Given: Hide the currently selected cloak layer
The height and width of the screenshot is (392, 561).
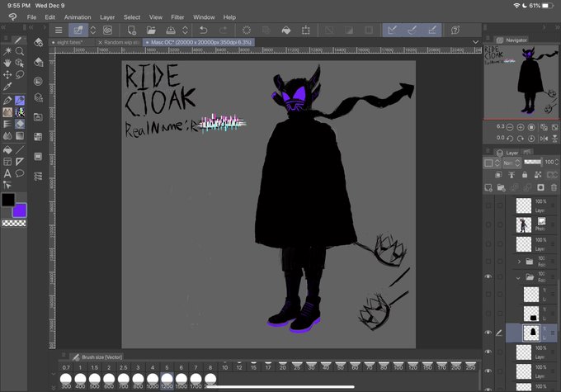Looking at the screenshot, I should click(x=488, y=333).
